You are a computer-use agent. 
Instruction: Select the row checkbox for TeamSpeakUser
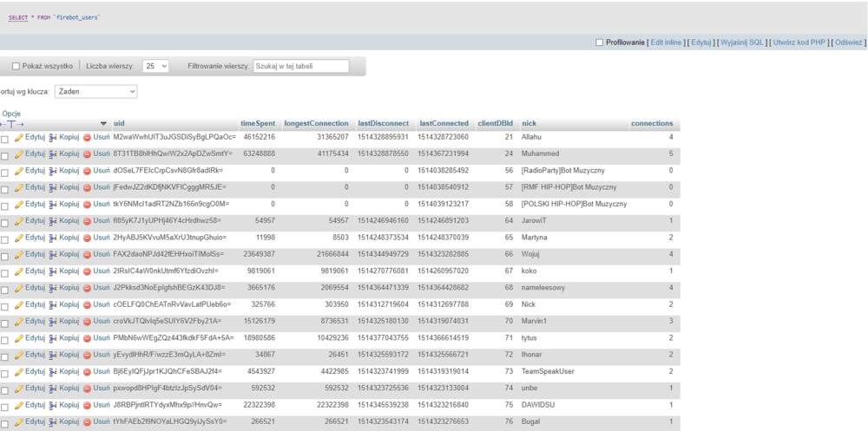click(4, 374)
